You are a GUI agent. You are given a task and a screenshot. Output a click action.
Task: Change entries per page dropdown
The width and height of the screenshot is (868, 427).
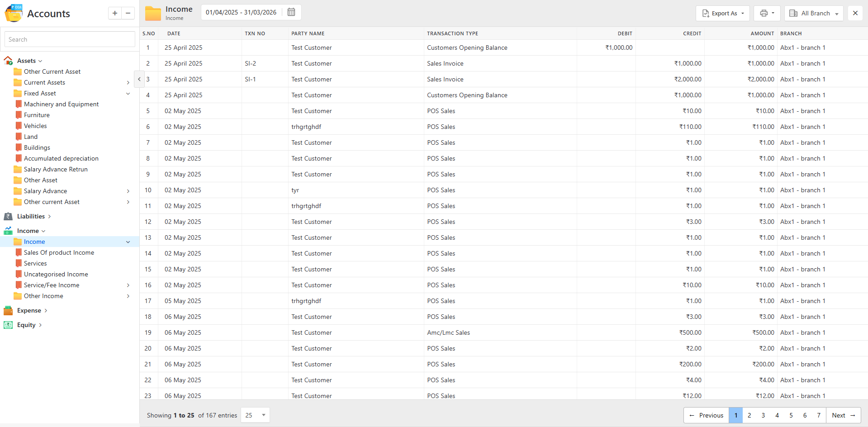click(x=255, y=415)
